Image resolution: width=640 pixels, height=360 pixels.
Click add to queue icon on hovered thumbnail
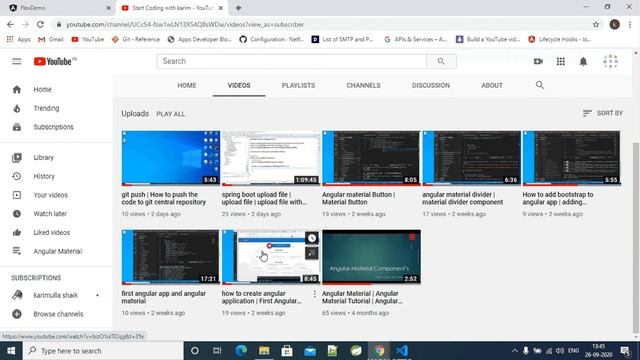tap(312, 253)
